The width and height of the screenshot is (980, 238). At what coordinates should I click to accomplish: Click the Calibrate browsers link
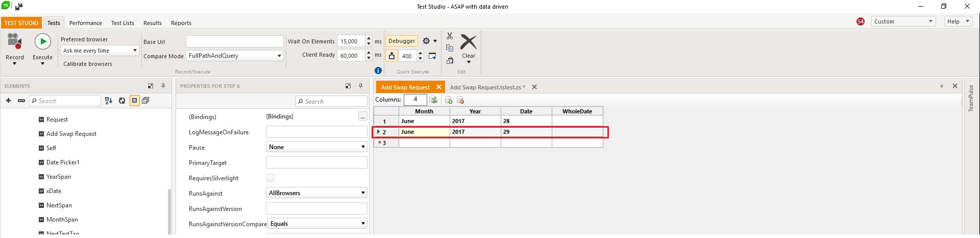point(88,64)
